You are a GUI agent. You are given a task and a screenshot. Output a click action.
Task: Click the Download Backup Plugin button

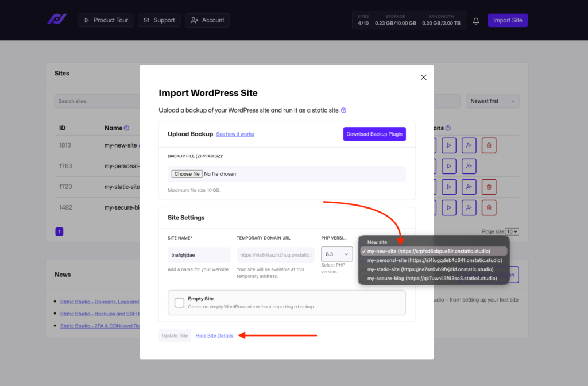(x=374, y=134)
